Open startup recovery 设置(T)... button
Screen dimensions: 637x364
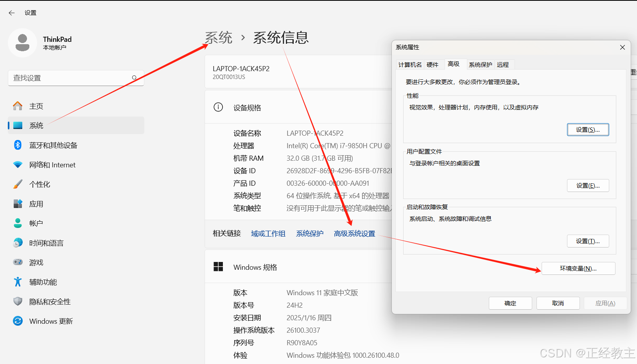point(588,241)
